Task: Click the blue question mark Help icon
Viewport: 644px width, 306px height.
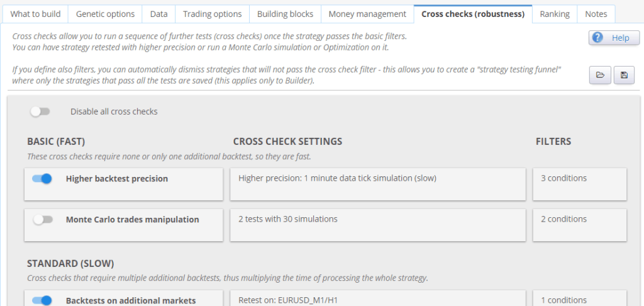Action: (598, 38)
